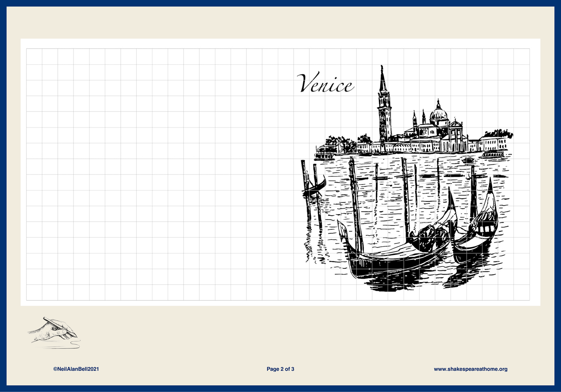Screen dimensions: 561x392
Task: Click the Venice gondolas sketch illustration
Action: (407, 178)
